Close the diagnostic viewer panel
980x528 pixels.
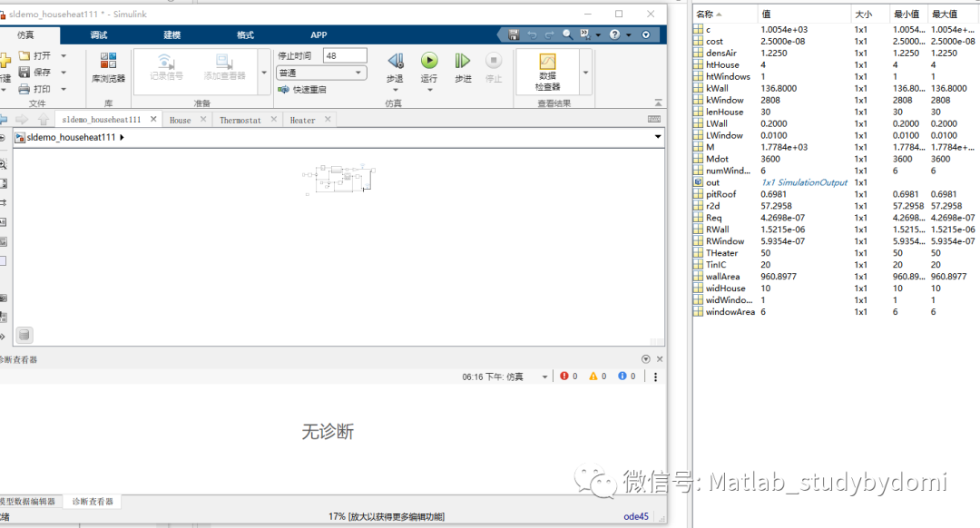660,359
